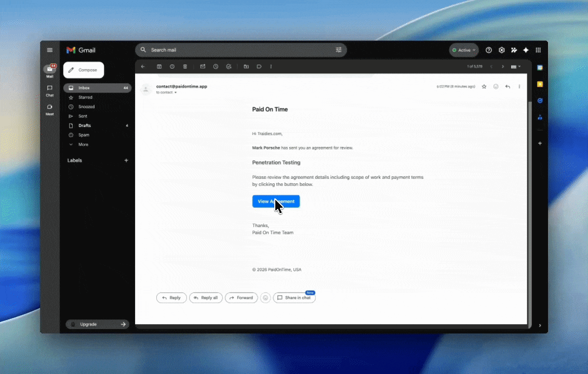
Task: Click the Delete trash icon
Action: click(x=185, y=66)
